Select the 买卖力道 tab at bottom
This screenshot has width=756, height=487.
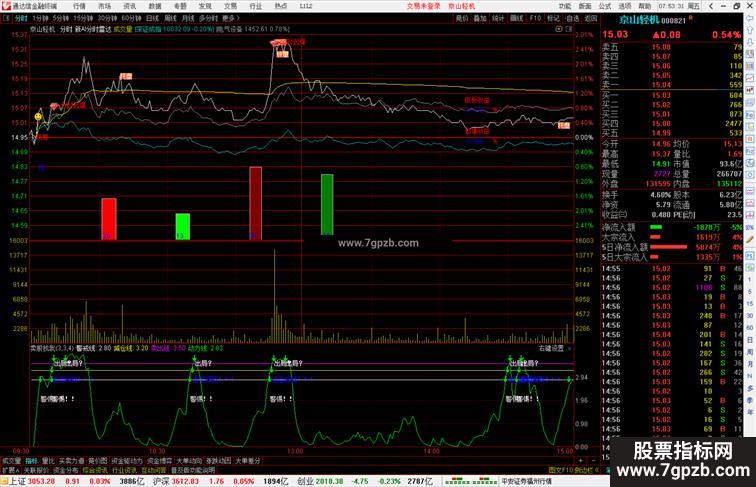tap(71, 461)
